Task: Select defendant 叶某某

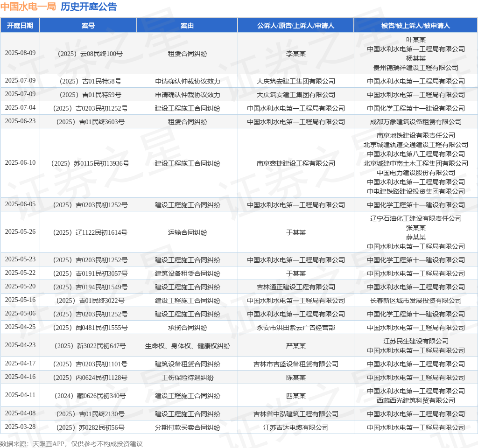Action: click(x=416, y=40)
